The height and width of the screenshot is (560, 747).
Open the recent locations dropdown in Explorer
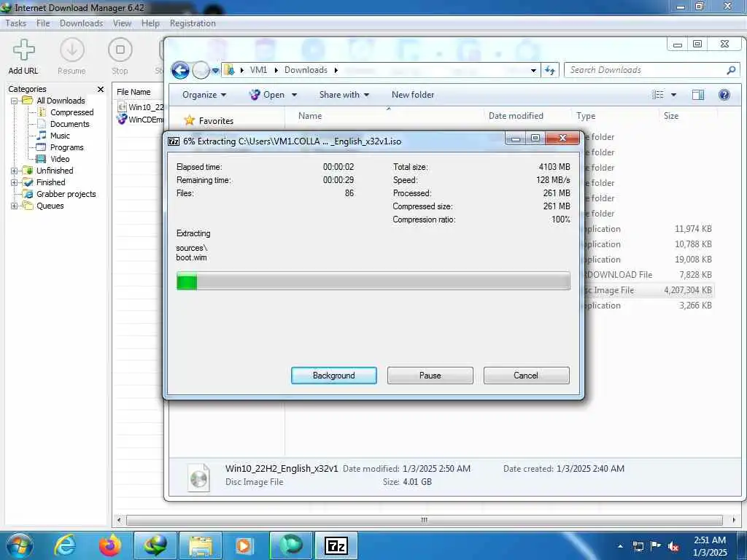tap(215, 71)
